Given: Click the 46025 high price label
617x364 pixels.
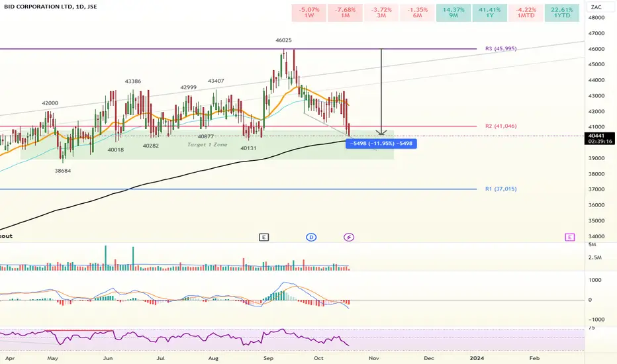Looking at the screenshot, I should pos(283,40).
